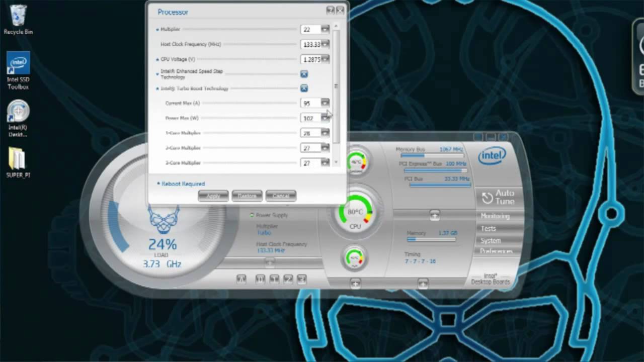Click the help icon in Processor dialog
Screen dimensions: 644x362
(331, 10)
